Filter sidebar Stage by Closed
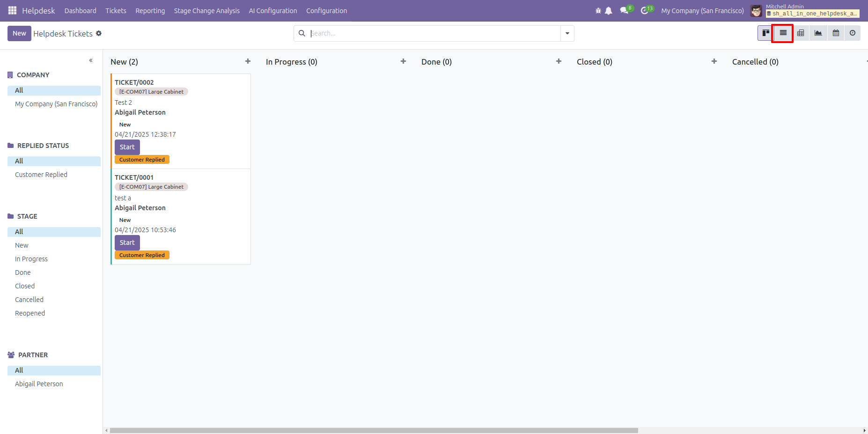This screenshot has height=434, width=868. 25,286
